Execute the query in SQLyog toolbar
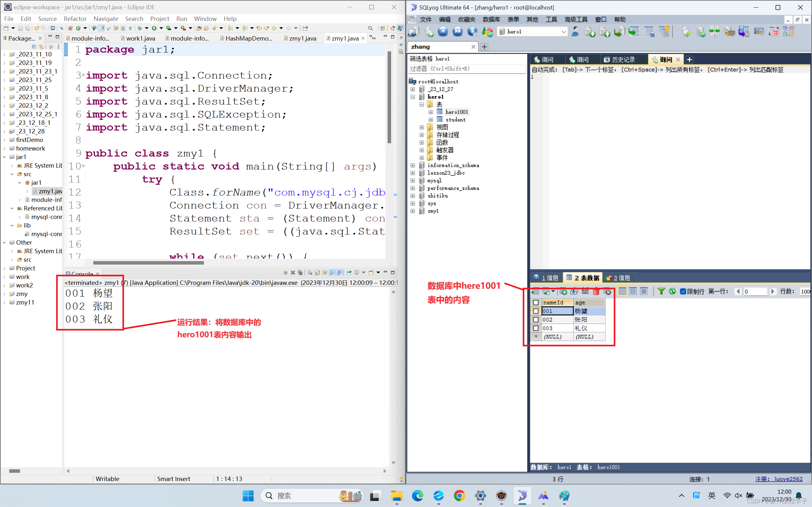The width and height of the screenshot is (812, 507). click(x=443, y=31)
